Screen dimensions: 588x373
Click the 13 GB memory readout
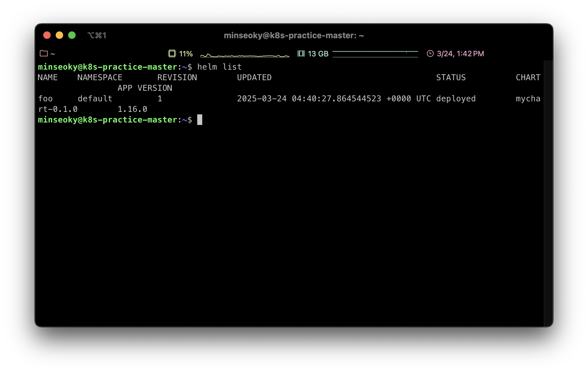click(318, 54)
